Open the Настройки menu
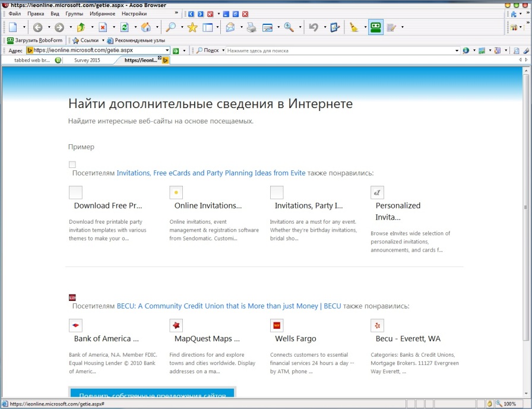532x409 pixels. pos(134,14)
